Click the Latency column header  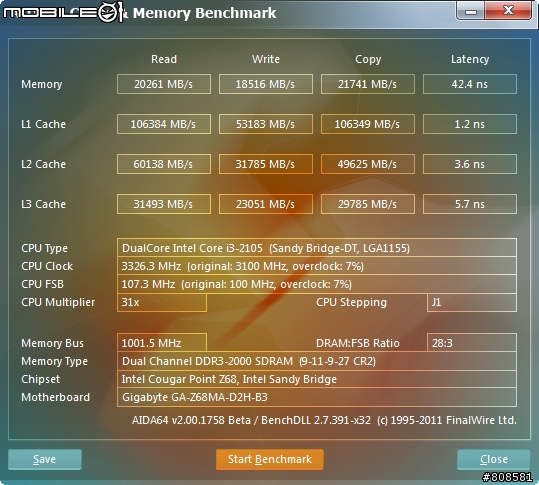470,59
